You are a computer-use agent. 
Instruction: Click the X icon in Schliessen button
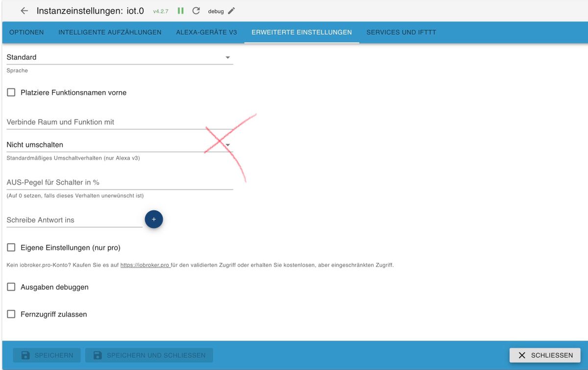[x=522, y=355]
